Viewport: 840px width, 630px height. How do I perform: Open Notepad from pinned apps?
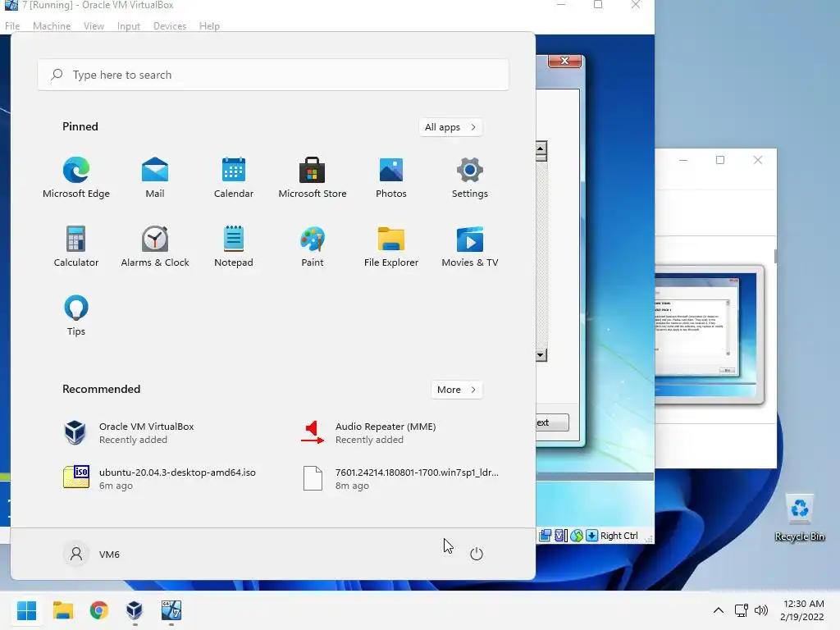coord(234,246)
